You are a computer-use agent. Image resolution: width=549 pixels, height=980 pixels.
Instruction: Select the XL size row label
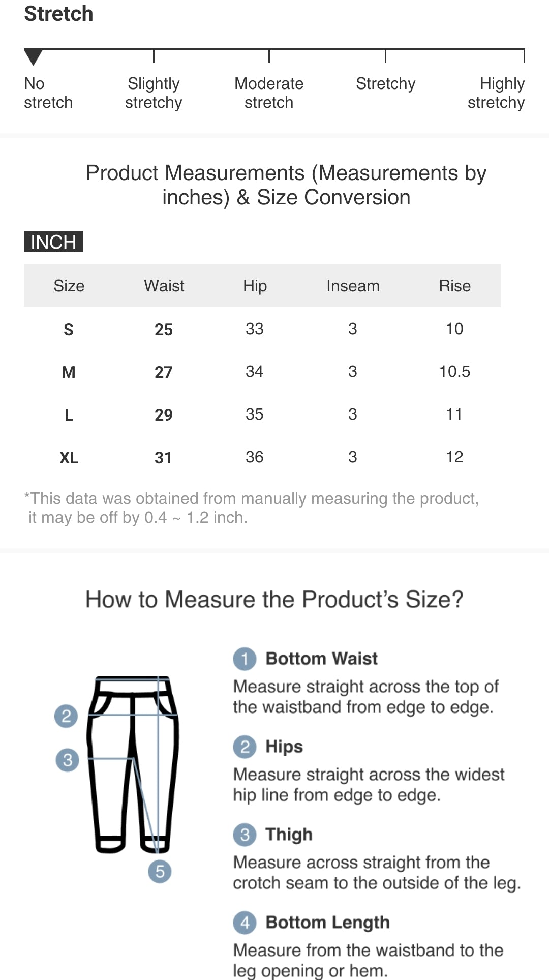(x=69, y=458)
